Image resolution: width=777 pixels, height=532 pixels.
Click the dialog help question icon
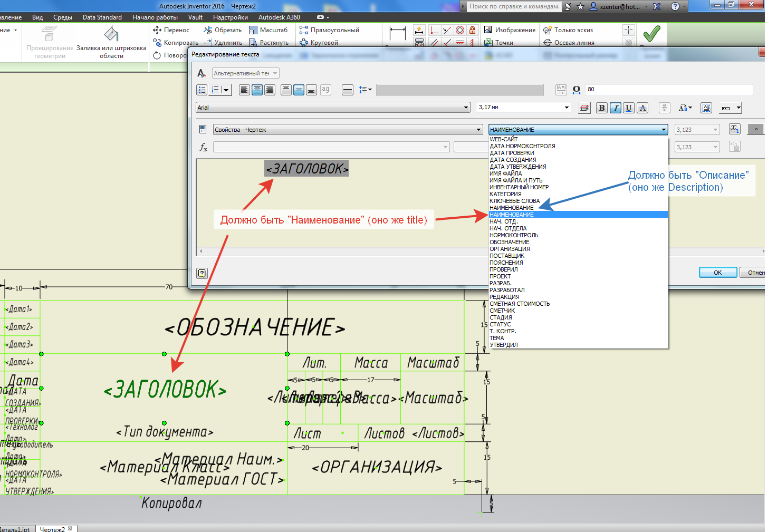pos(202,273)
